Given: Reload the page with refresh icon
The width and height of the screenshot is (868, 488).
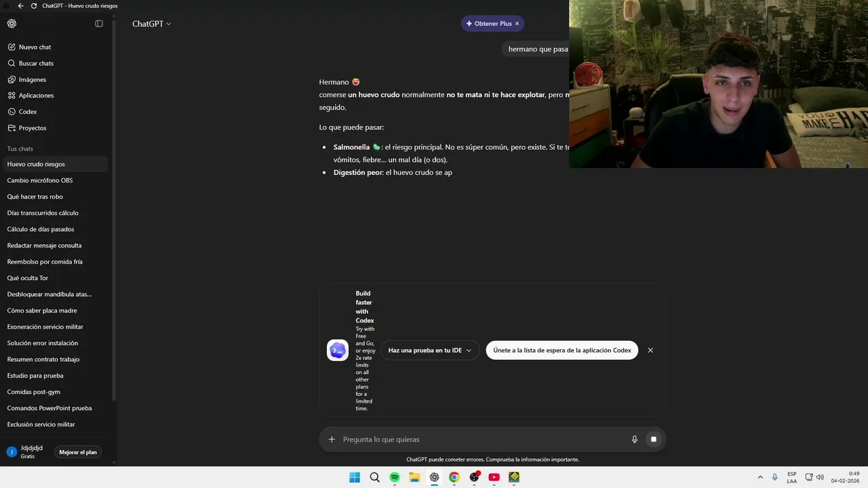Looking at the screenshot, I should (x=34, y=5).
